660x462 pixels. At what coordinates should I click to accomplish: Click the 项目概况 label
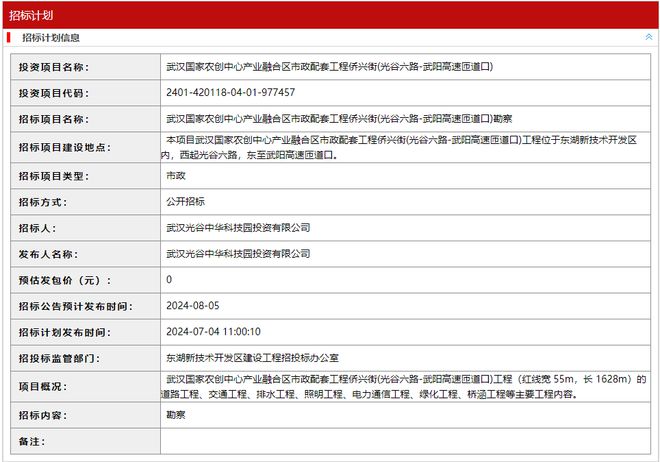coord(43,387)
